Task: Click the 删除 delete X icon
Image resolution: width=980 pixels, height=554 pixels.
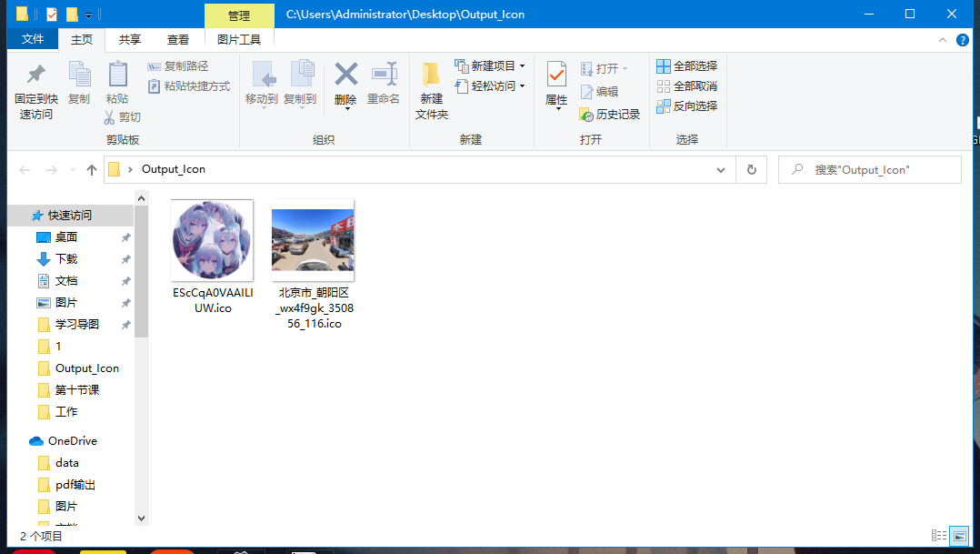Action: [345, 75]
